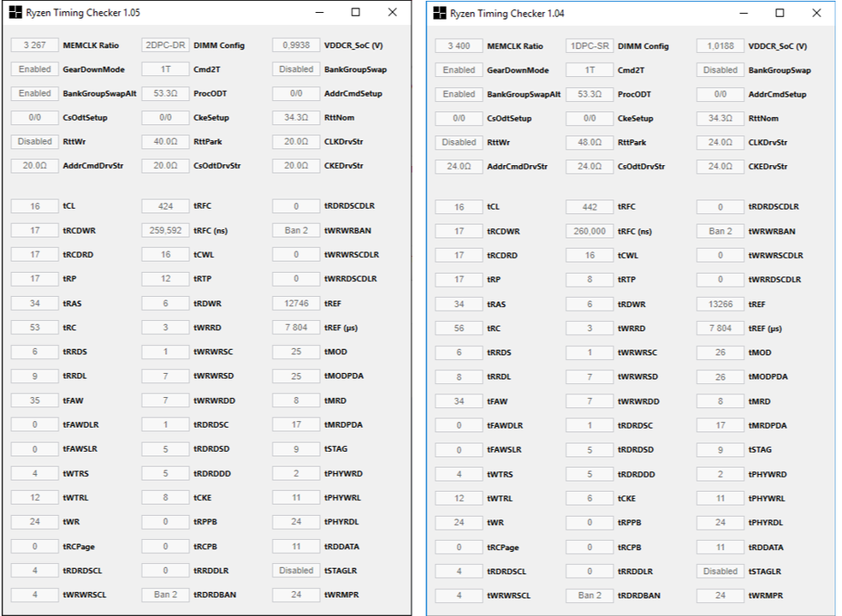Click the tRTP field showing 8

(590, 279)
